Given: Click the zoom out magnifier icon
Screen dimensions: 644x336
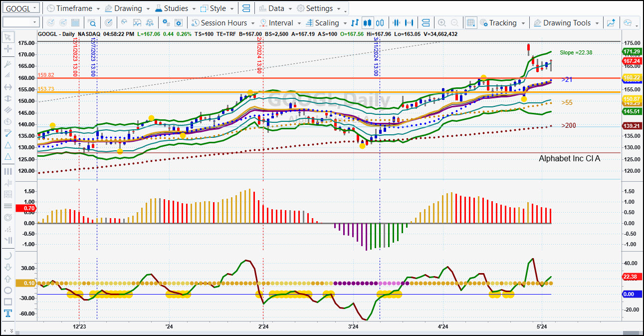Looking at the screenshot, I should pyautogui.click(x=454, y=23).
